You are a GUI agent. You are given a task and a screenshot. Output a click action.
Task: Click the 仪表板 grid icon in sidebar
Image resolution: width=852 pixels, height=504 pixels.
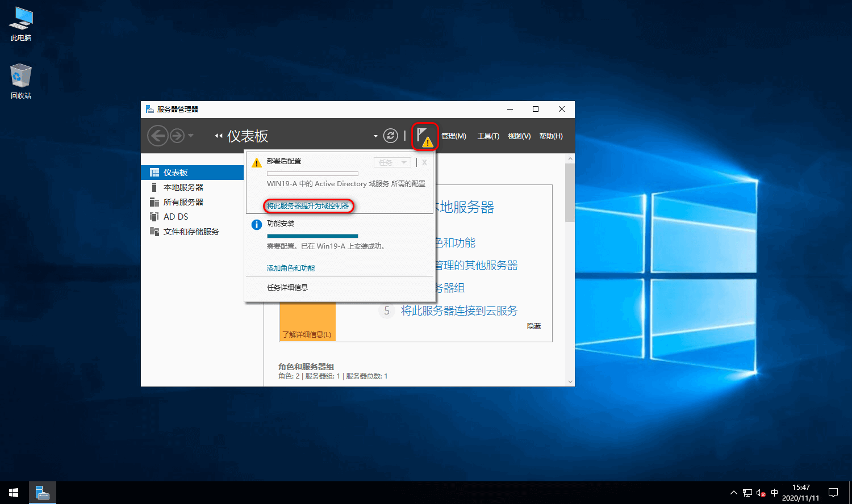coord(154,173)
